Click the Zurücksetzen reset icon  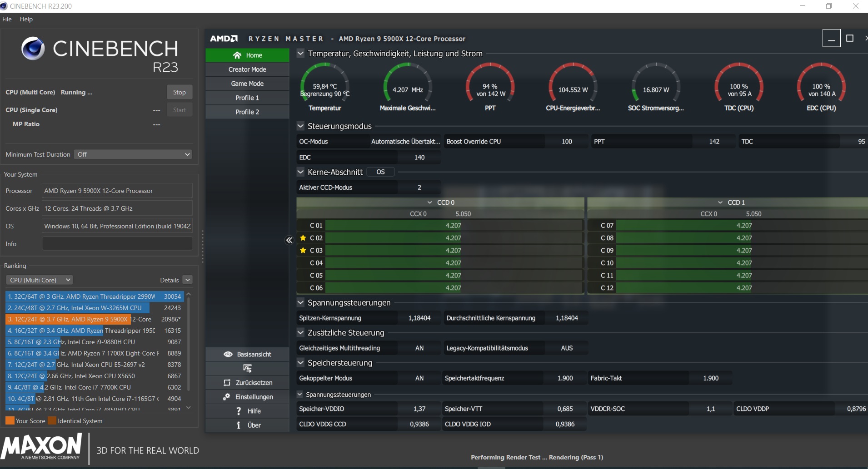(227, 383)
